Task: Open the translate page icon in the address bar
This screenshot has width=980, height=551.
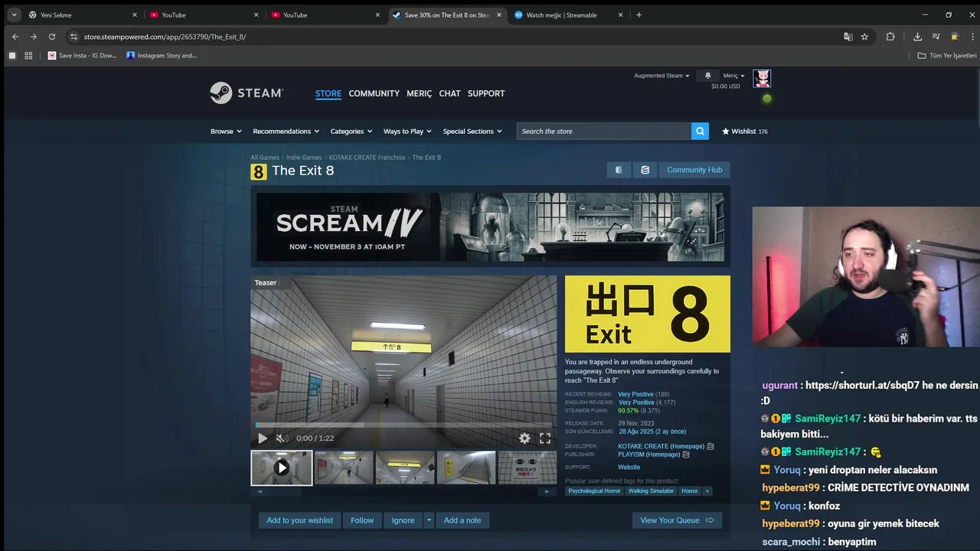Action: tap(848, 36)
